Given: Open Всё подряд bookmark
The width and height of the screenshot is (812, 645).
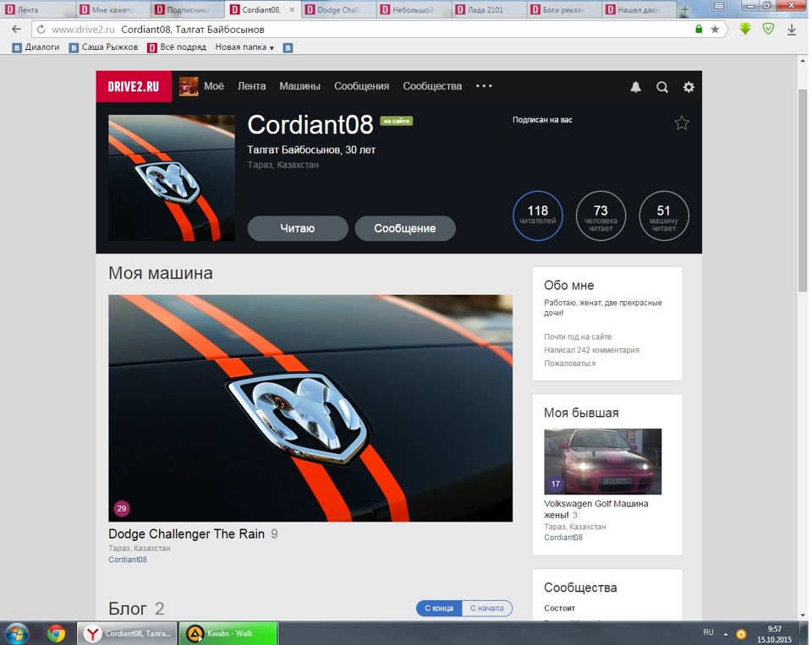Looking at the screenshot, I should point(177,47).
